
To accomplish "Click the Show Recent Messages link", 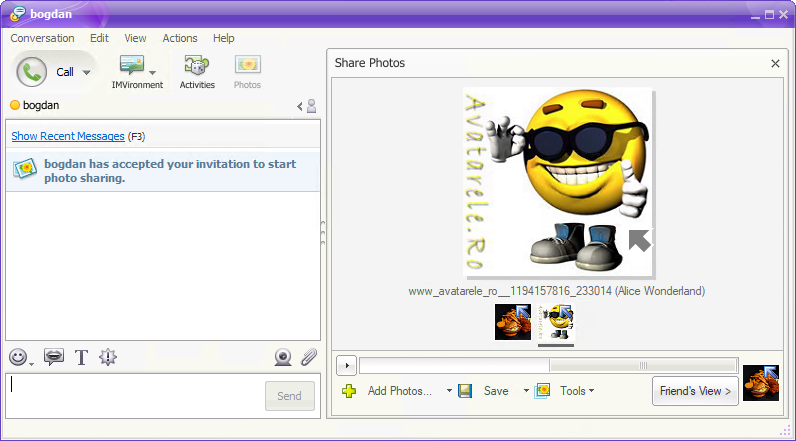I will tap(68, 136).
